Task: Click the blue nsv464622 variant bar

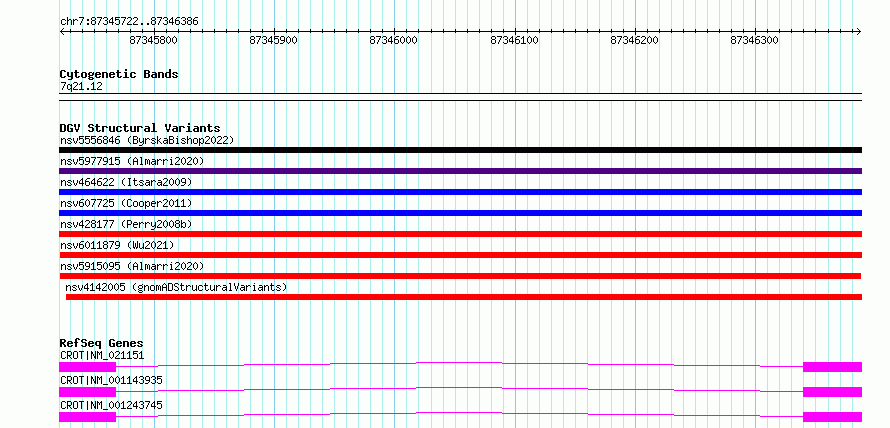Action: (460, 192)
